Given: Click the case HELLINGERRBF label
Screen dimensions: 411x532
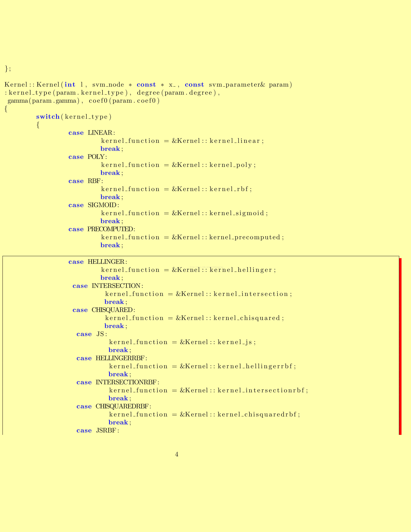Looking at the screenshot, I should 112,358.
